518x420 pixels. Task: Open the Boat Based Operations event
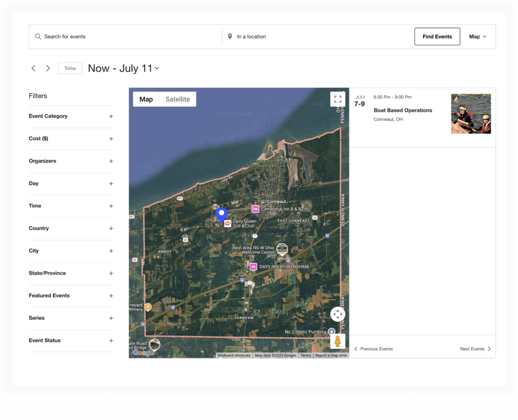click(x=403, y=110)
